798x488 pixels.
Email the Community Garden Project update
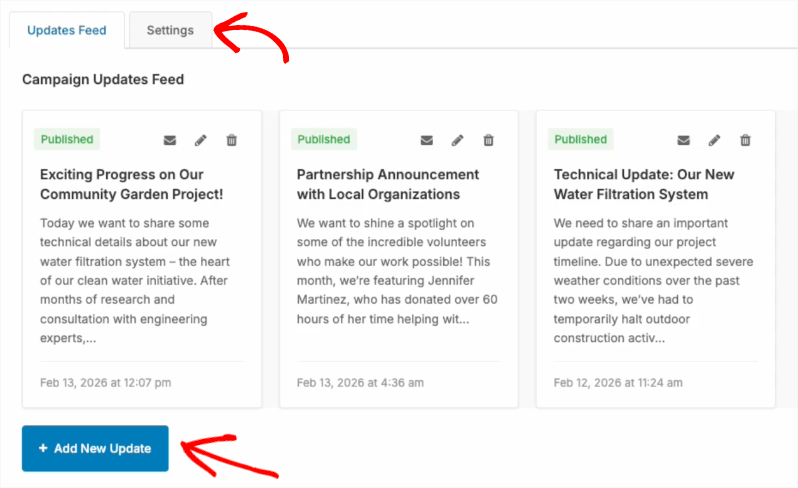click(170, 140)
